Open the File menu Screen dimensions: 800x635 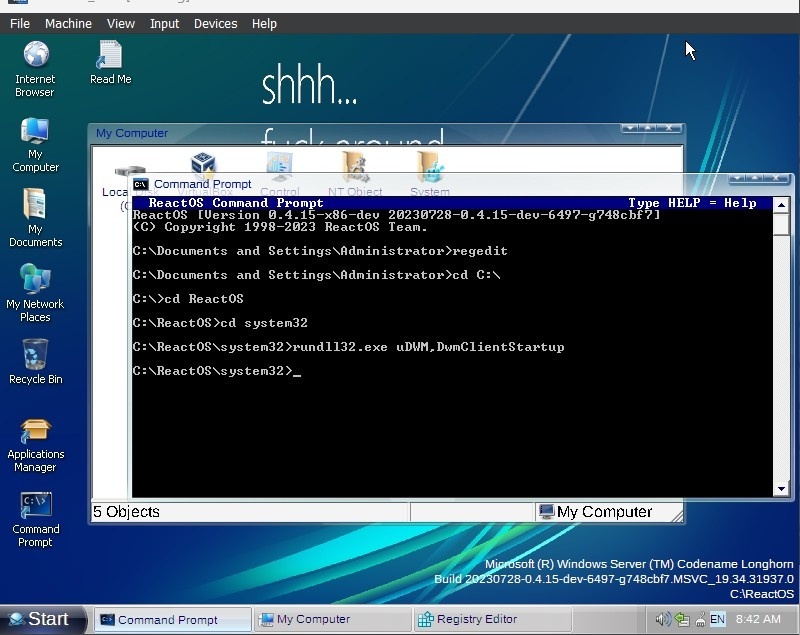coord(19,23)
